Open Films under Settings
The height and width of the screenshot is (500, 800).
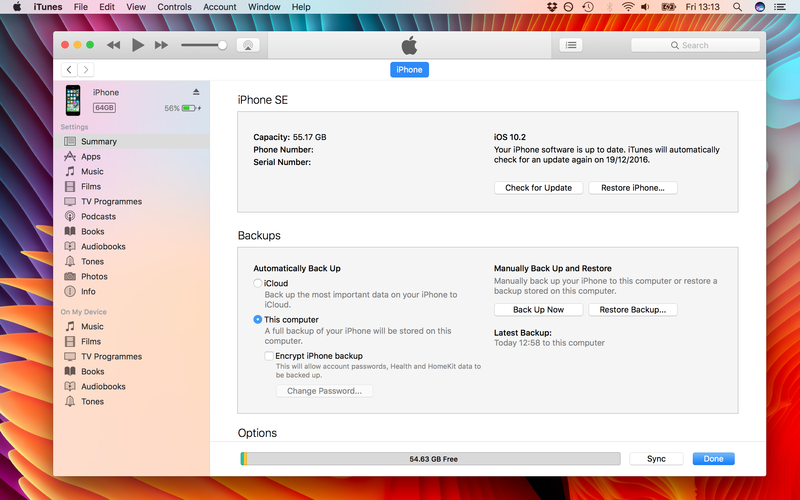coord(132,186)
